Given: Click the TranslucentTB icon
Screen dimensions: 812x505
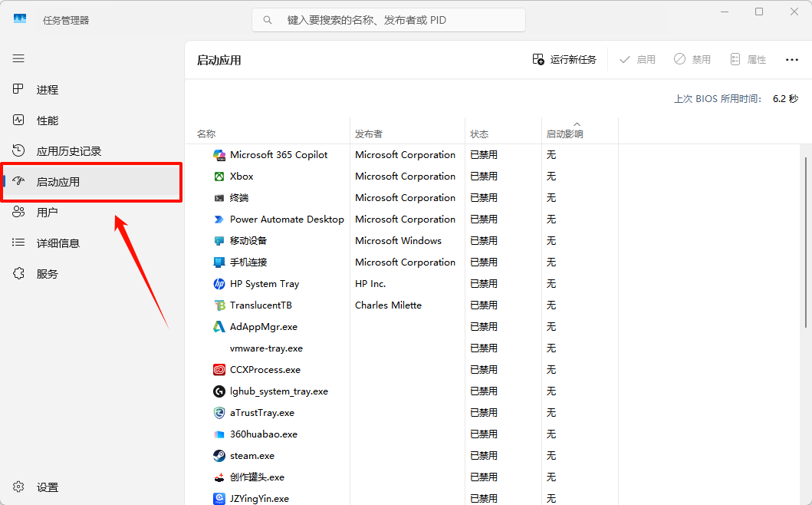Looking at the screenshot, I should (x=219, y=305).
